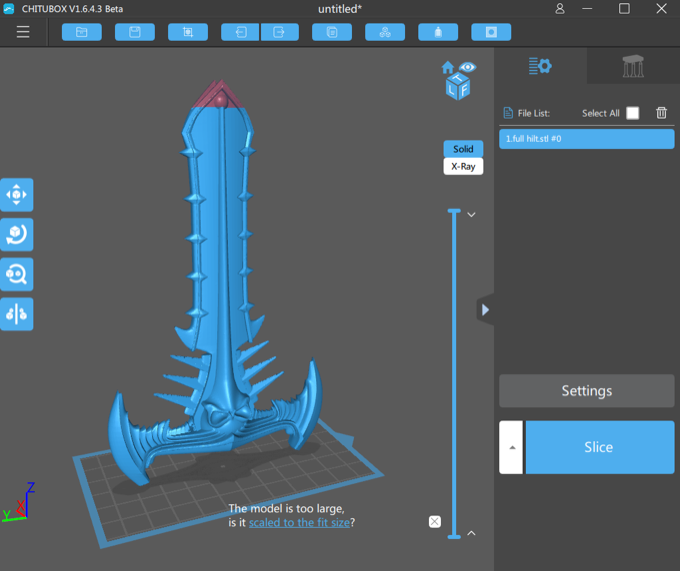Image resolution: width=680 pixels, height=571 pixels.
Task: Select the Move tool on left sidebar
Action: pyautogui.click(x=16, y=195)
